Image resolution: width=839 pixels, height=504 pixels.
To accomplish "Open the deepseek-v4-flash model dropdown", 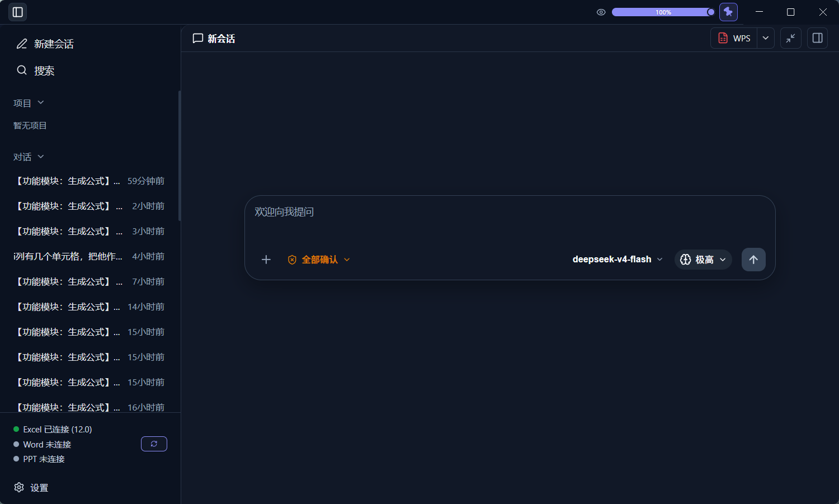I will pos(618,260).
